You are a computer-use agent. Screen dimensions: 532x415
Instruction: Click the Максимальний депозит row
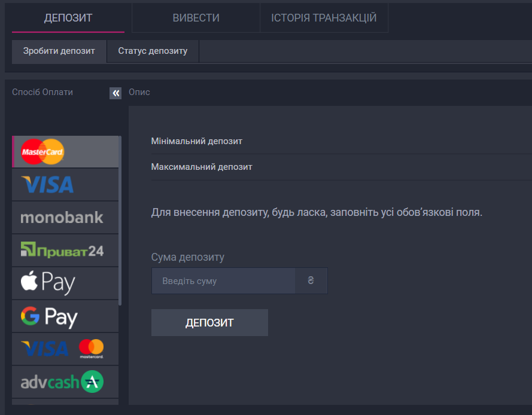[341, 167]
